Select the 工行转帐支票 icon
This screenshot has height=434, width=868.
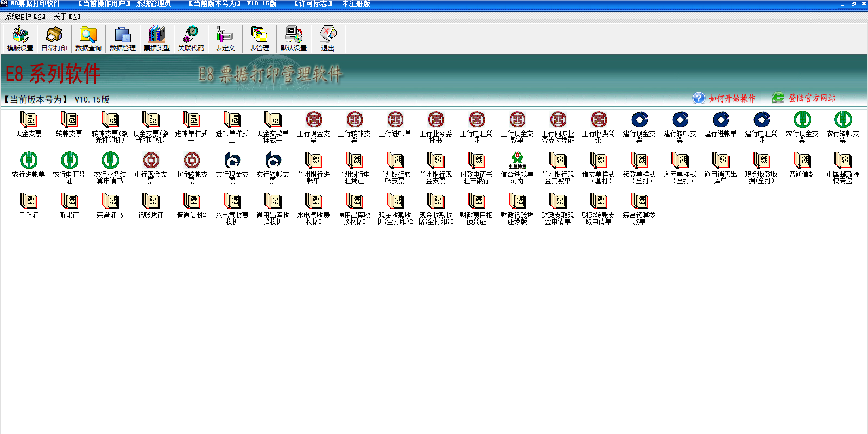[x=354, y=127]
